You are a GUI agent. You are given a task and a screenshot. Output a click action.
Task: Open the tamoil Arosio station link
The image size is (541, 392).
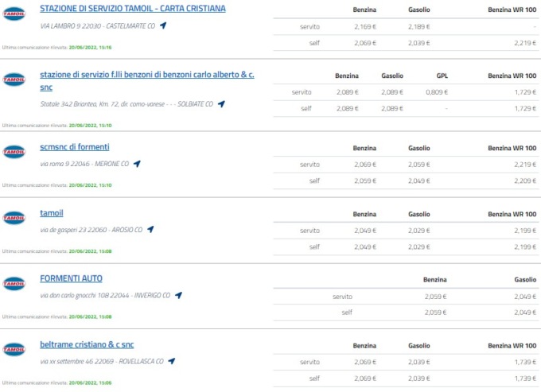[52, 213]
